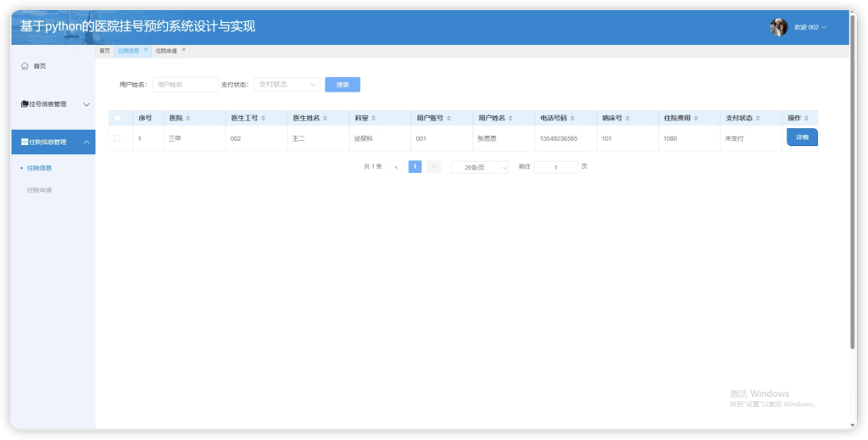Viewport: 868px width, 440px height.
Task: Click the 详情 details button for row 1
Action: pos(802,137)
